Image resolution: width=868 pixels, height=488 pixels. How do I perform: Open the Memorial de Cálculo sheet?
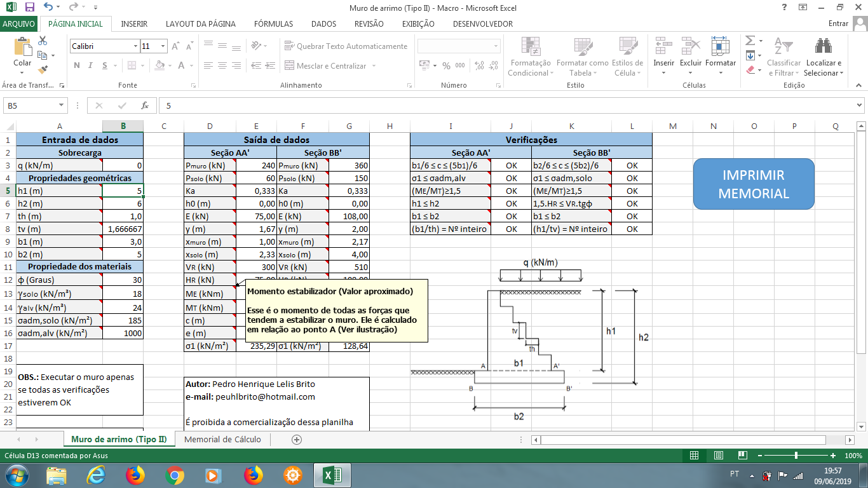(222, 439)
